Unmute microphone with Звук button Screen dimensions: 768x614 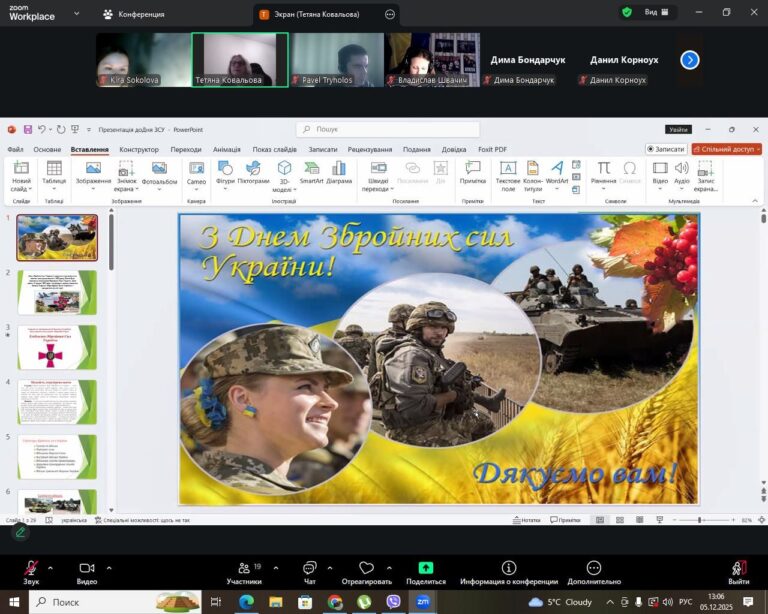point(31,572)
